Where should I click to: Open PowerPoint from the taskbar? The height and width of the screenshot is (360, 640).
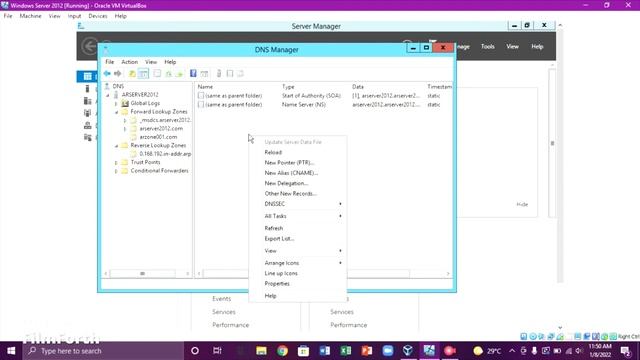pyautogui.click(x=367, y=351)
